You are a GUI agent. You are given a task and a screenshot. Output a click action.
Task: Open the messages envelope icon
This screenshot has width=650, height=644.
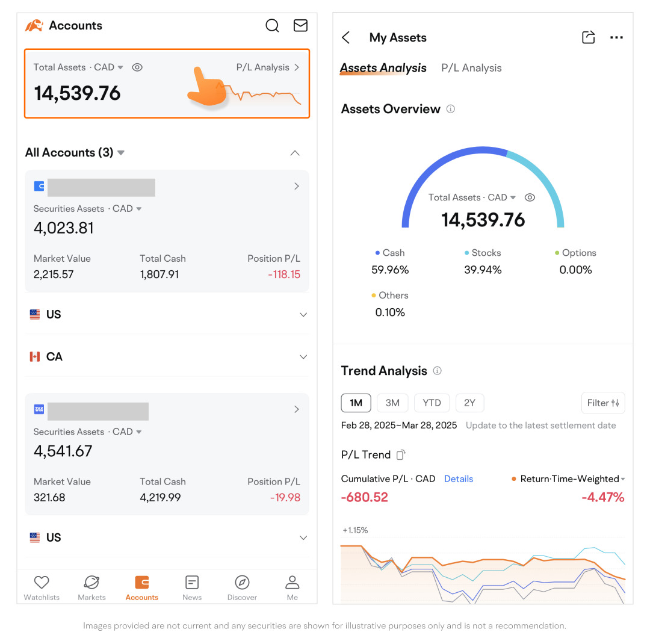300,25
